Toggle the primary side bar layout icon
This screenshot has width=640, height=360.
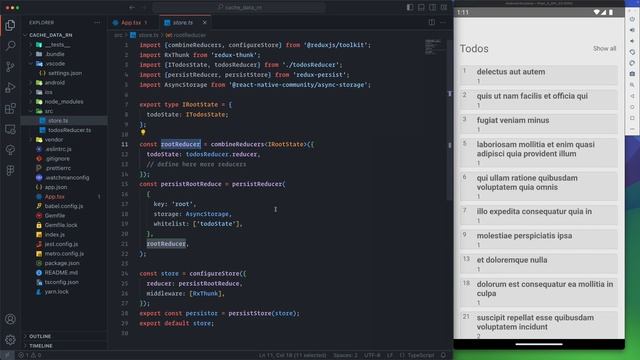pyautogui.click(x=410, y=7)
